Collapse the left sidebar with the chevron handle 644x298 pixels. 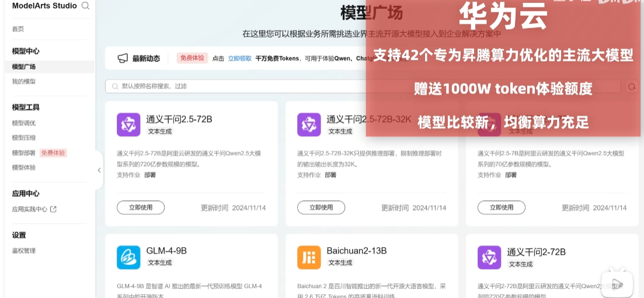[99, 170]
